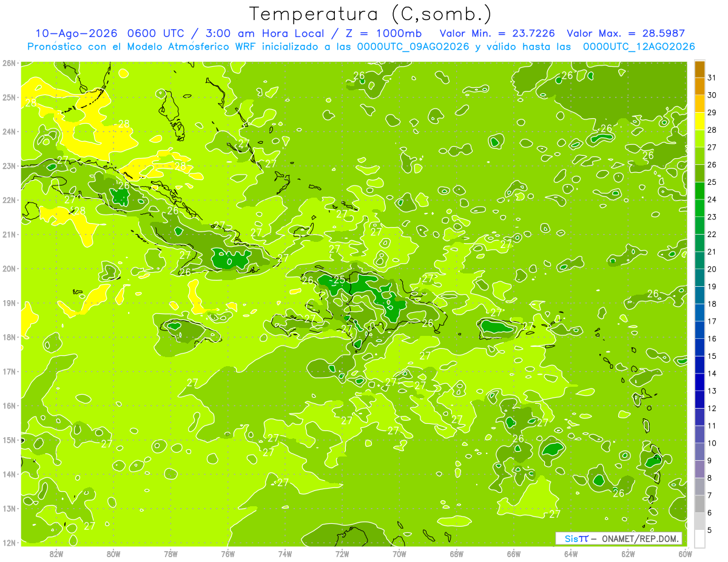Screen dimensions: 728x562
Task: Click the '25N' latitude axis label
Action: (8, 98)
